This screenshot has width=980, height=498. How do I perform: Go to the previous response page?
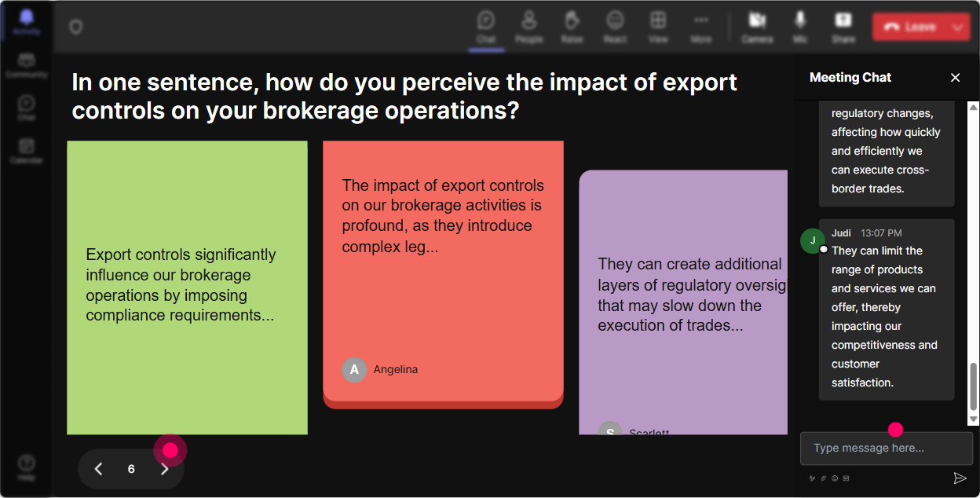pos(98,469)
